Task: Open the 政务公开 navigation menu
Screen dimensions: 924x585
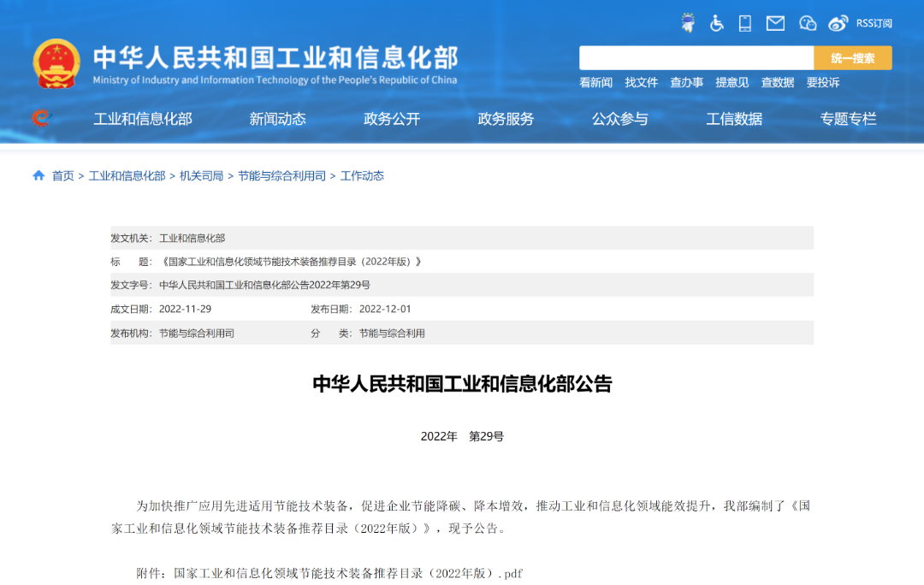Action: tap(392, 119)
